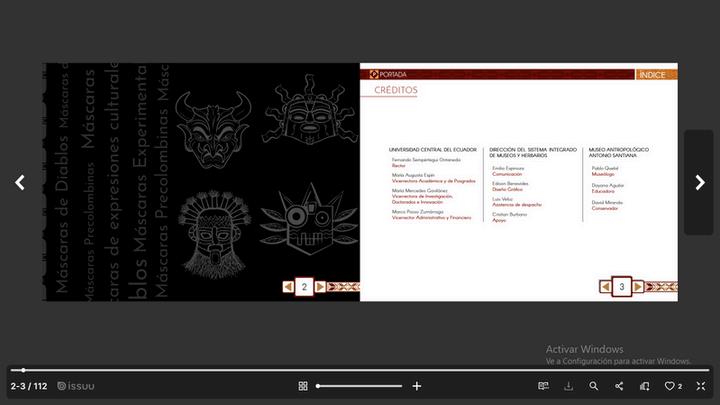Viewport: 720px width, 405px height.
Task: Adjust the zoom level slider
Action: 359,386
